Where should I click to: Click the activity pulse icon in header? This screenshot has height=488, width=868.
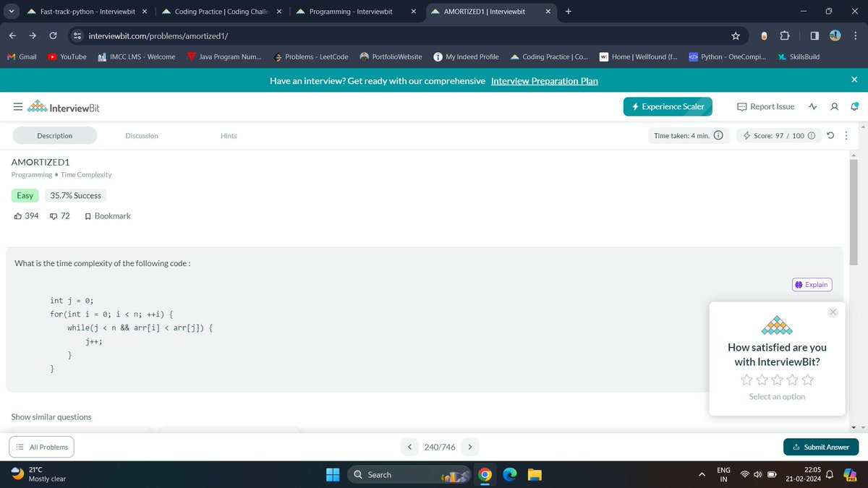click(813, 107)
